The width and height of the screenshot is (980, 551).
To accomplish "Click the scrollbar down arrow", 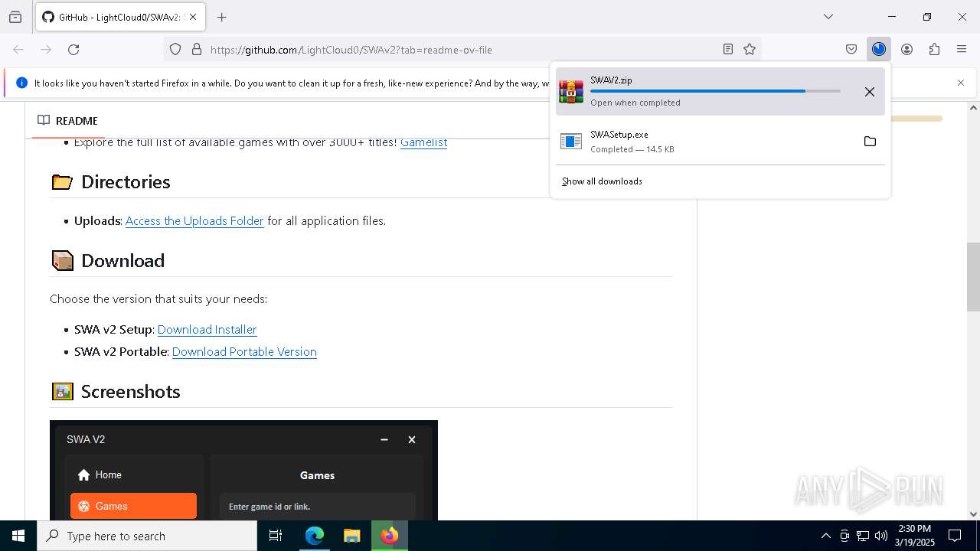I will pyautogui.click(x=973, y=514).
